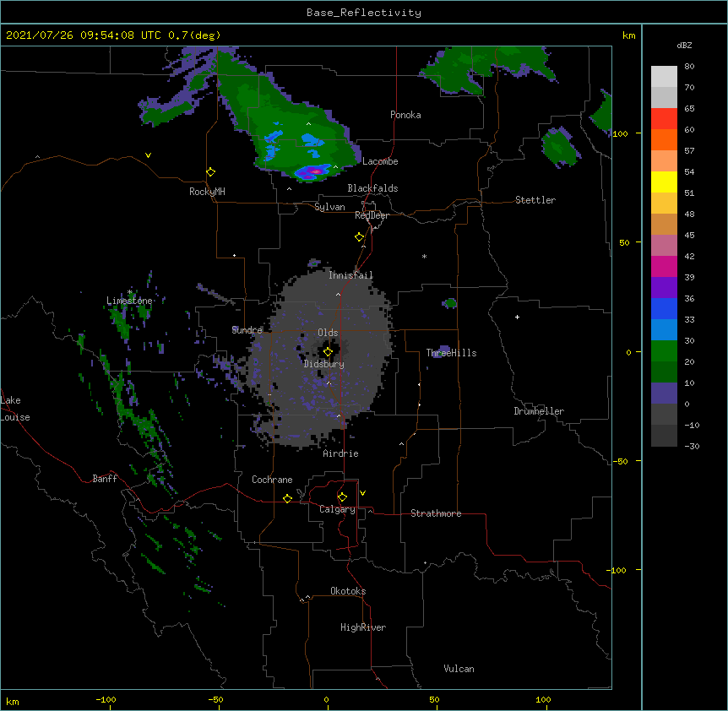
Task: Click the yellow V marker east of Calgary
Action: pos(362,493)
